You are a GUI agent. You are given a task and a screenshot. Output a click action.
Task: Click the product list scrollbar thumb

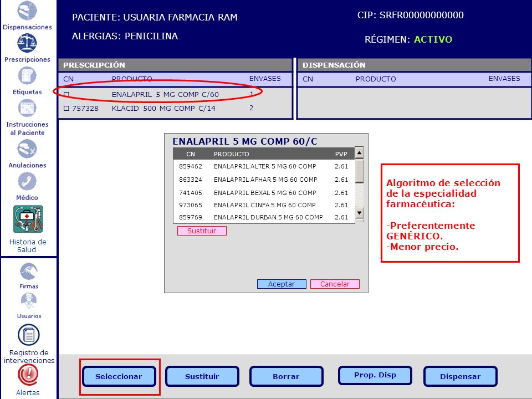(x=359, y=171)
